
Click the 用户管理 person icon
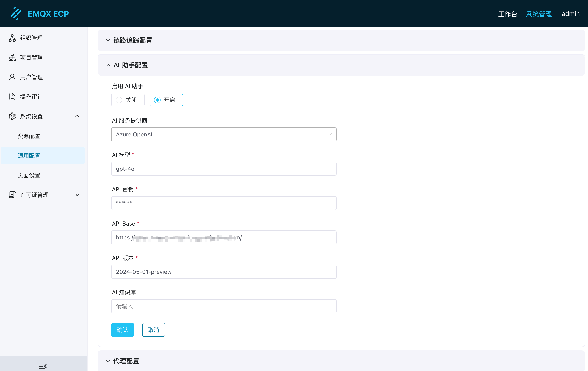tap(12, 77)
